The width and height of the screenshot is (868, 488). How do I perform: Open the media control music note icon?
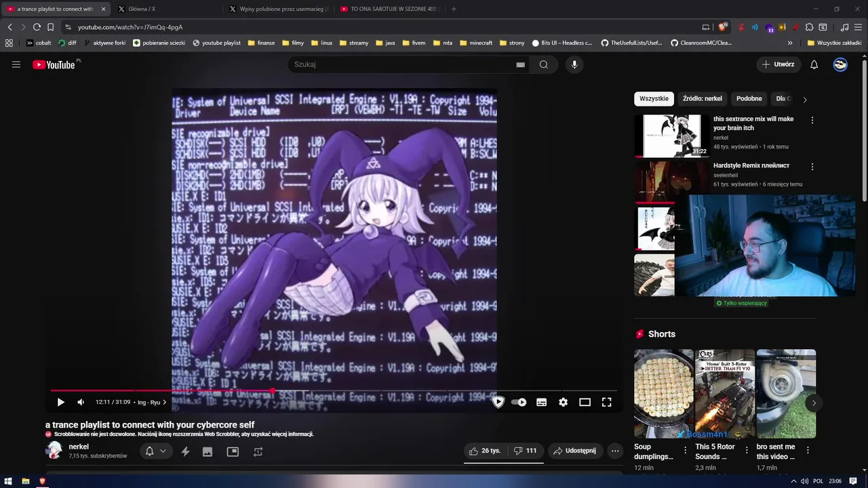844,27
